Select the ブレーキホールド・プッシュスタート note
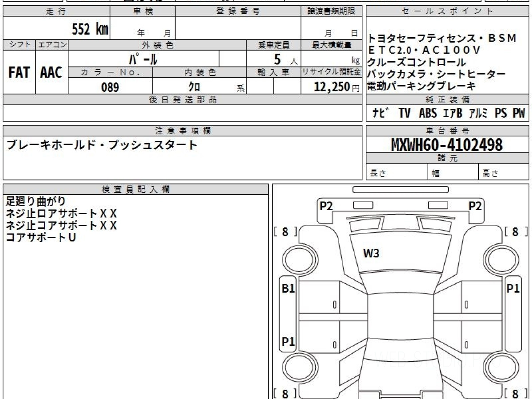The height and width of the screenshot is (399, 532). click(102, 145)
